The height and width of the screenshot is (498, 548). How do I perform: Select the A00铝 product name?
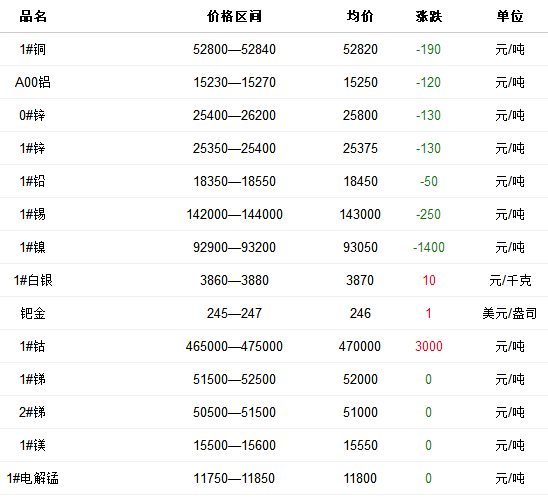click(33, 82)
